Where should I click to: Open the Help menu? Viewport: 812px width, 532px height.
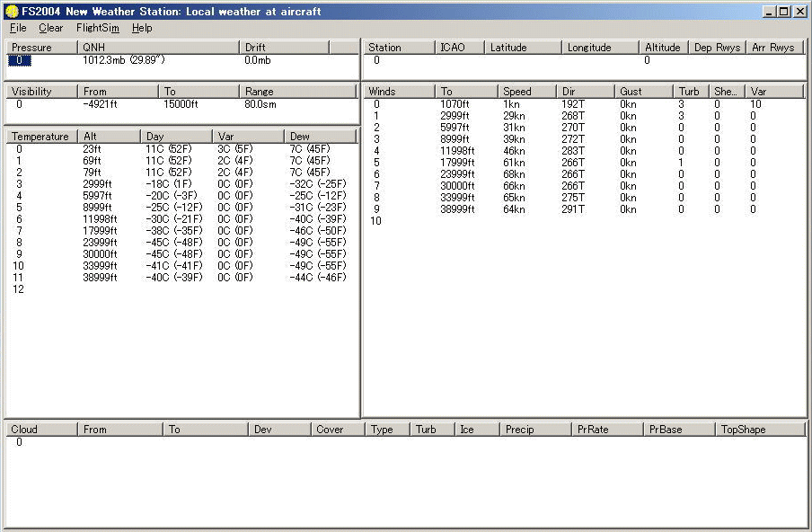click(142, 28)
